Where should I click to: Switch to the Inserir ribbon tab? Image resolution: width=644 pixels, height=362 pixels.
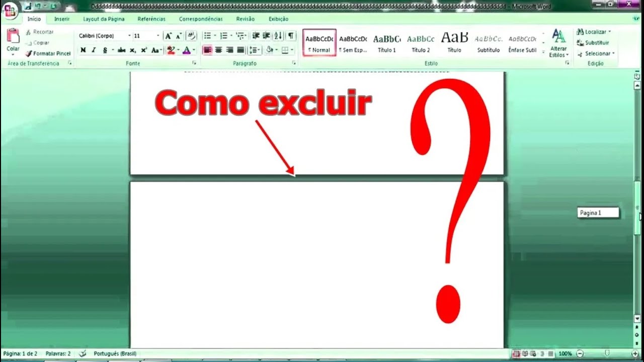tap(62, 19)
